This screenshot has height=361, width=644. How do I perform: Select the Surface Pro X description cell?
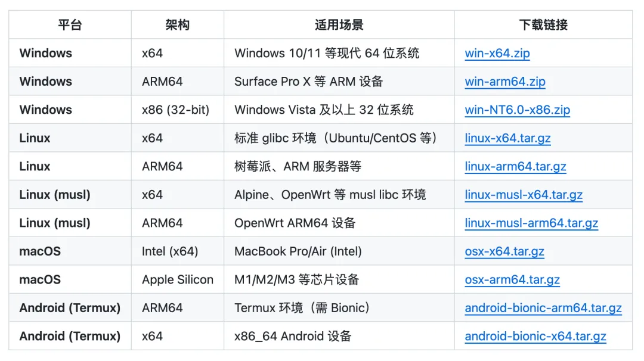pyautogui.click(x=309, y=82)
